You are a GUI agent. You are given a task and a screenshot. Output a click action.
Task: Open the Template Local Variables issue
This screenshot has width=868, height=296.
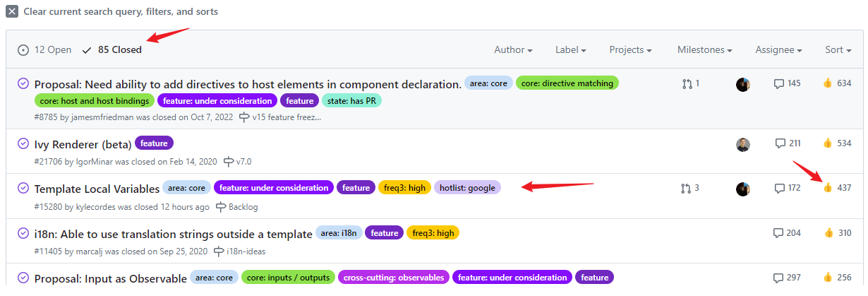(97, 189)
